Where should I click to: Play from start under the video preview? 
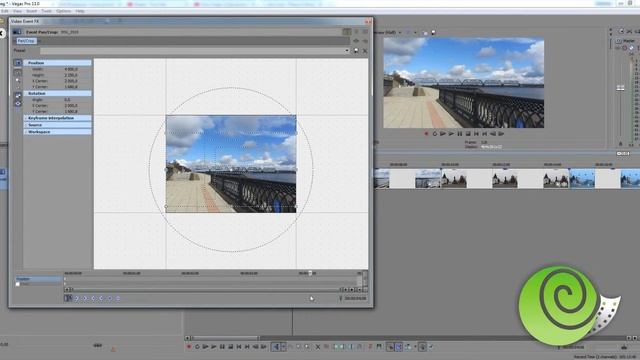(x=442, y=133)
